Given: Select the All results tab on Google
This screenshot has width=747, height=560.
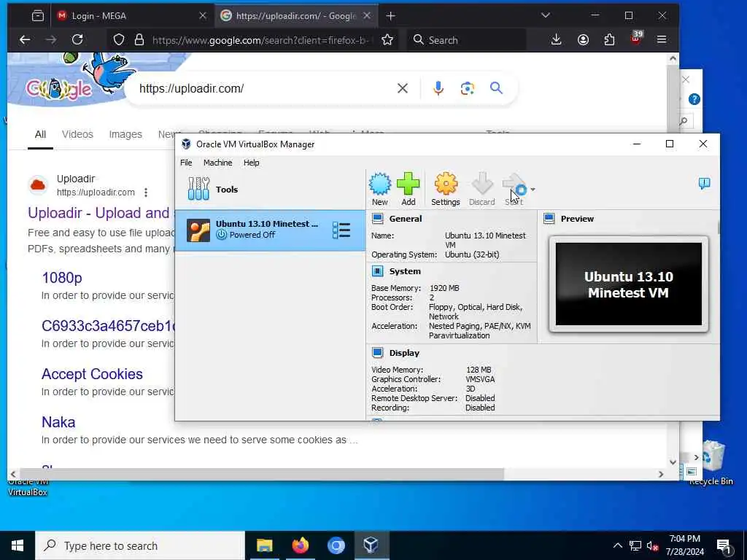Looking at the screenshot, I should point(41,135).
